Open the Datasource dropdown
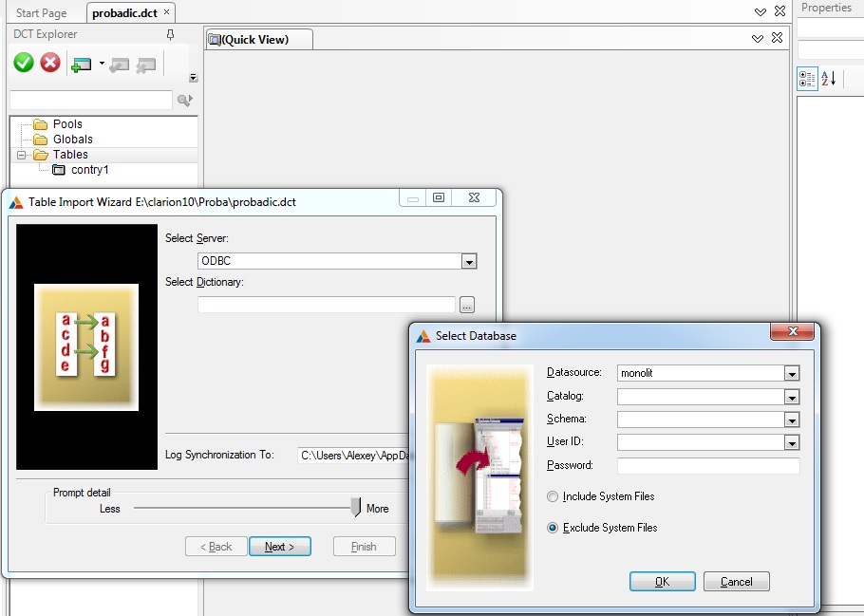This screenshot has width=864, height=616. tap(792, 373)
